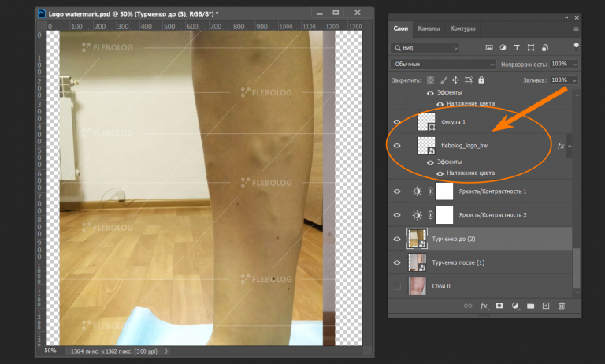This screenshot has height=364, width=605.
Task: Filter layers by type (T) icon
Action: point(517,48)
